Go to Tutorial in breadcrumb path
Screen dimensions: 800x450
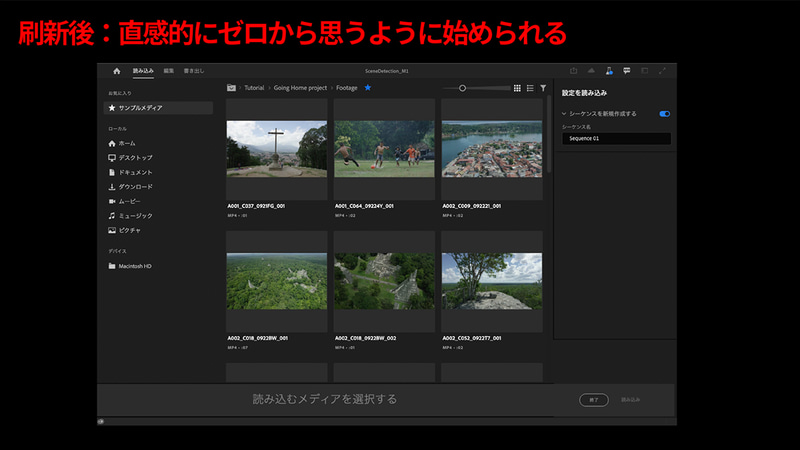(254, 88)
